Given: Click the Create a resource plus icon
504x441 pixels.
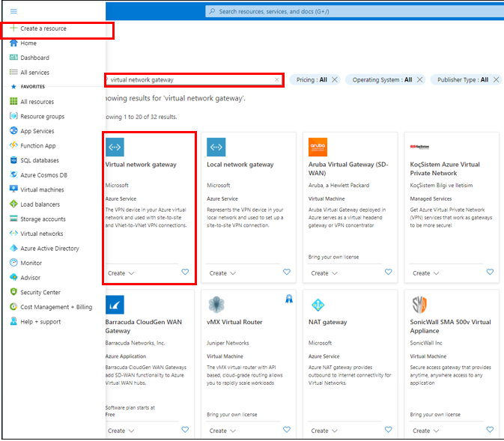Looking at the screenshot, I should (13, 28).
